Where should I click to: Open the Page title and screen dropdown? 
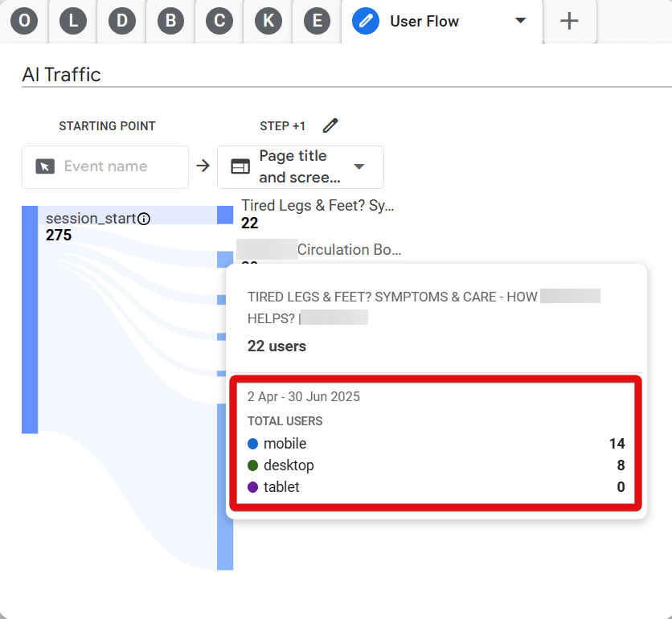coord(301,166)
